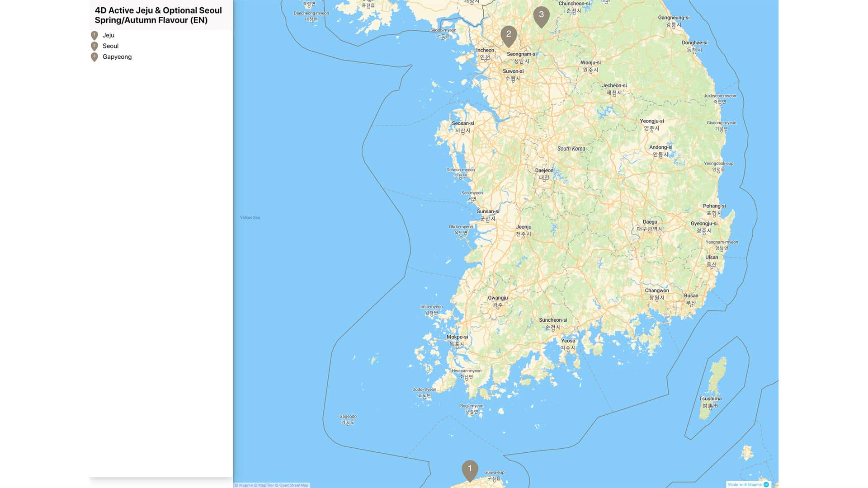This screenshot has width=868, height=488.
Task: Select Seoul in the location list
Action: click(110, 46)
